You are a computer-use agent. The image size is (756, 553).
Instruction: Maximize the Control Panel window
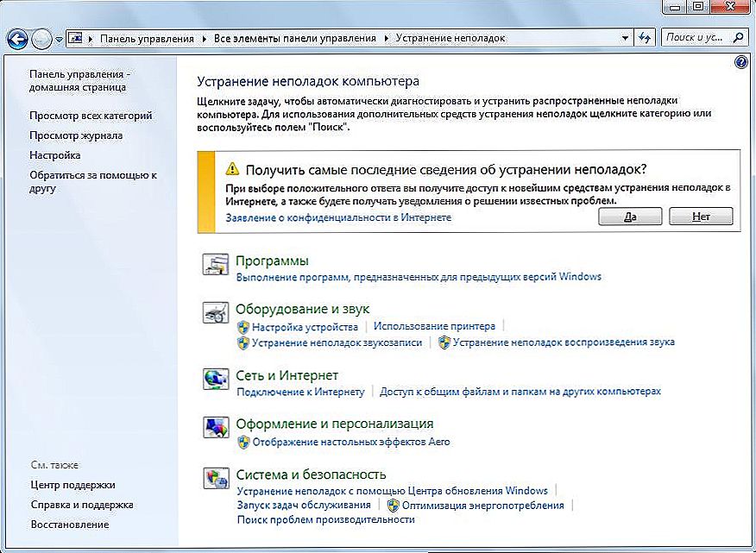point(698,6)
